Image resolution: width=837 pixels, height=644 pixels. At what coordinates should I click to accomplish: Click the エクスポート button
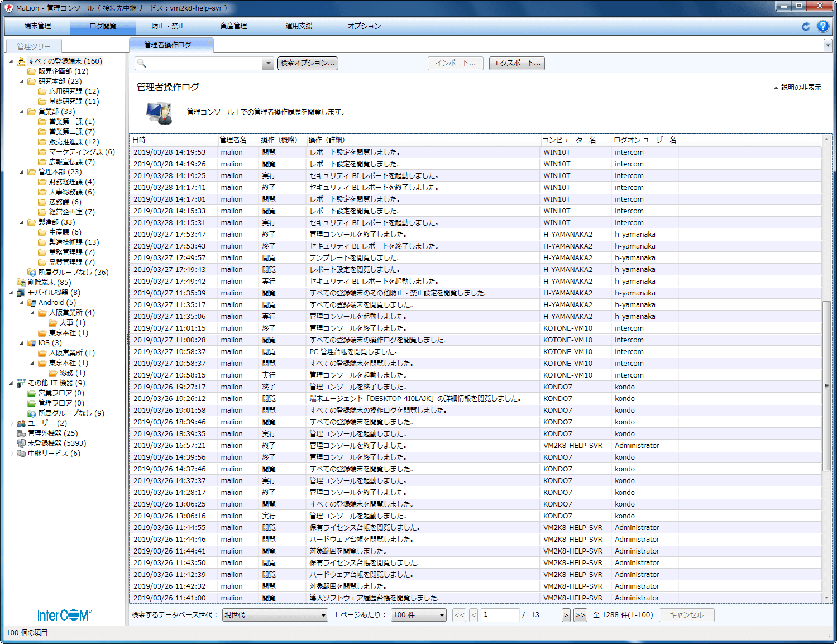516,63
